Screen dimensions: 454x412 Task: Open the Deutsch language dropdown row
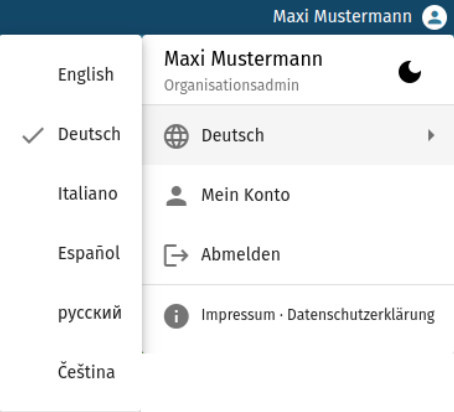click(298, 135)
